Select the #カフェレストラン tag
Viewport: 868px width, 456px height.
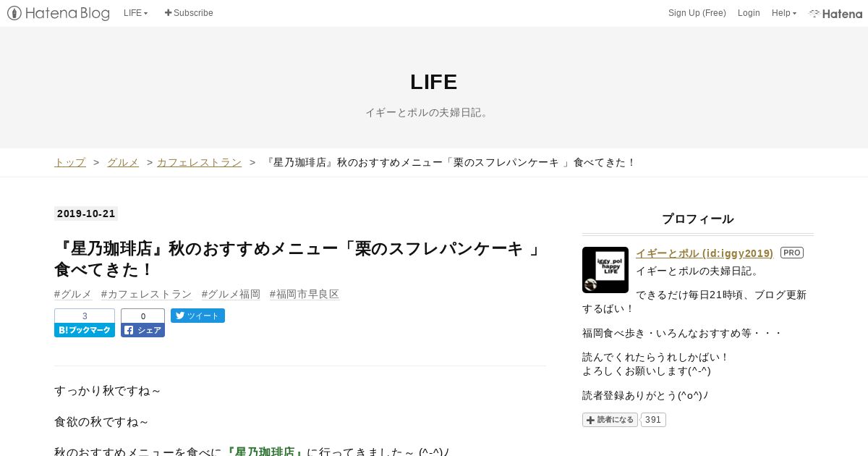147,294
